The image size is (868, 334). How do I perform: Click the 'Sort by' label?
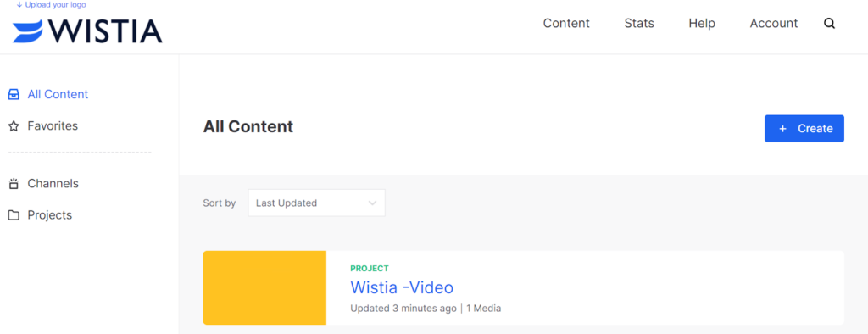pos(220,203)
